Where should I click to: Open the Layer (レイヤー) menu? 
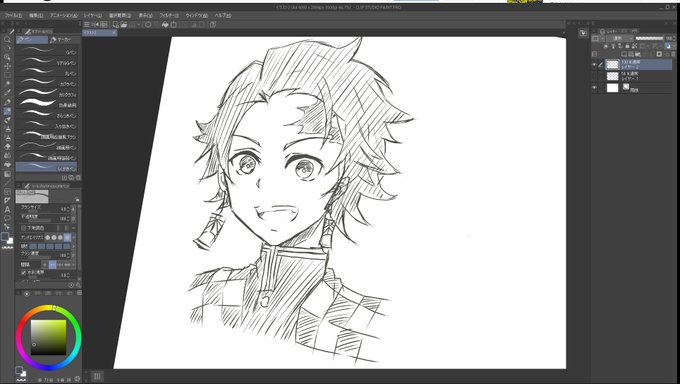(x=93, y=15)
